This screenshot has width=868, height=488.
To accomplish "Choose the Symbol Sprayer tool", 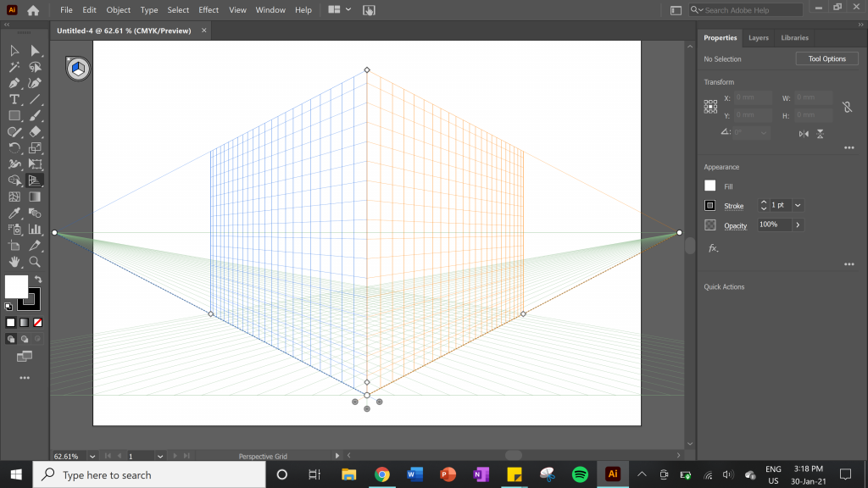I will pos(14,230).
